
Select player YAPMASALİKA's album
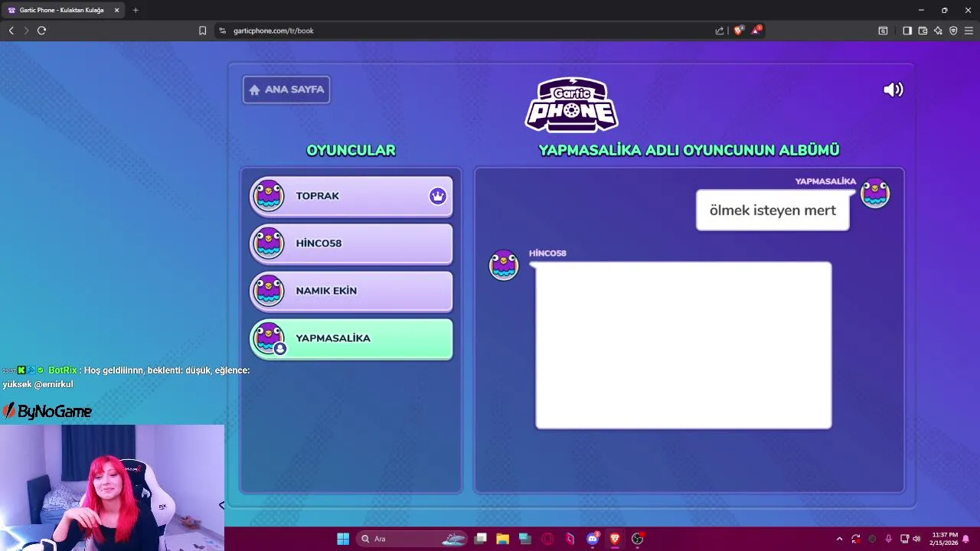pos(351,339)
